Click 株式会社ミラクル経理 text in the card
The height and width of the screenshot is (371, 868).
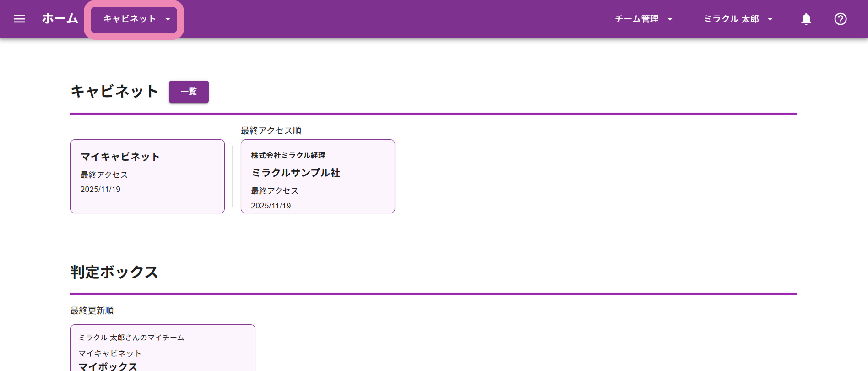[x=288, y=155]
